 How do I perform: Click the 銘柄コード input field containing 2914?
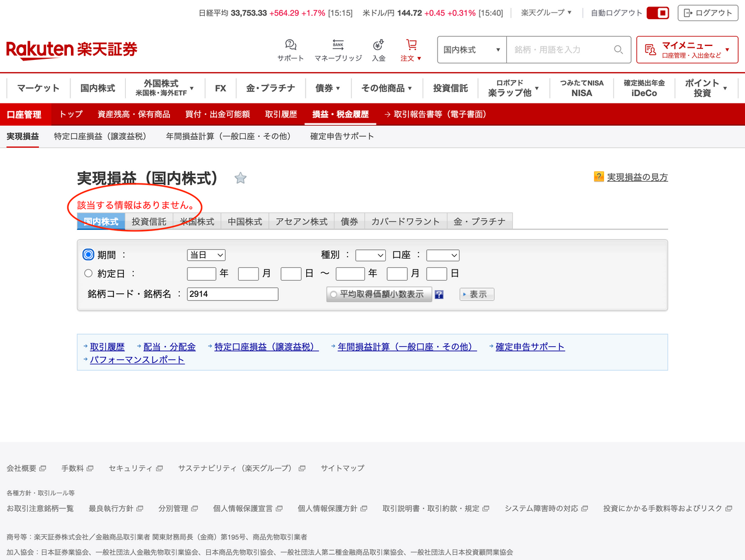[232, 294]
